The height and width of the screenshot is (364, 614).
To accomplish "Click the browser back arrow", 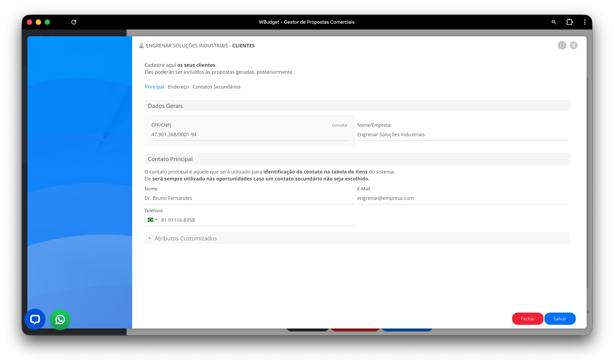I will pos(62,22).
